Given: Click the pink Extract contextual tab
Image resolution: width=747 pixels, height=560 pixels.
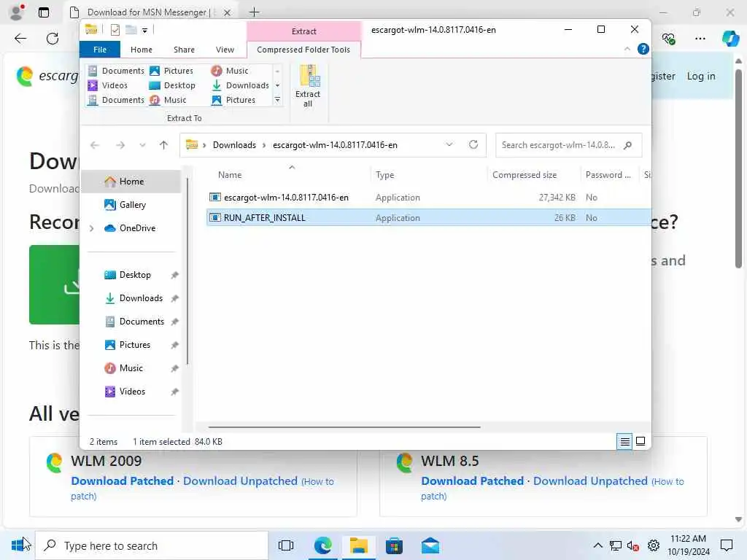Looking at the screenshot, I should (303, 31).
